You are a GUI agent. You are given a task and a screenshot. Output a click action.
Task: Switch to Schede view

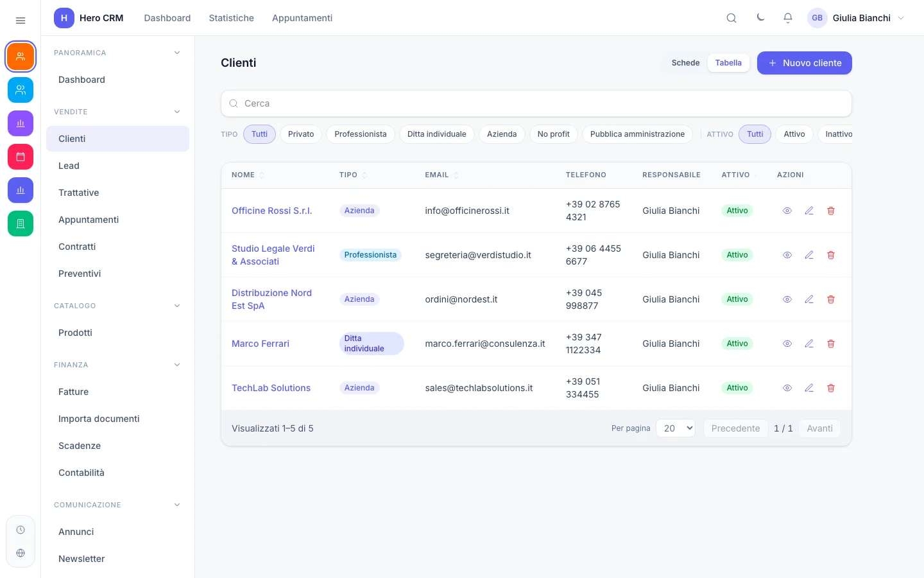tap(685, 63)
